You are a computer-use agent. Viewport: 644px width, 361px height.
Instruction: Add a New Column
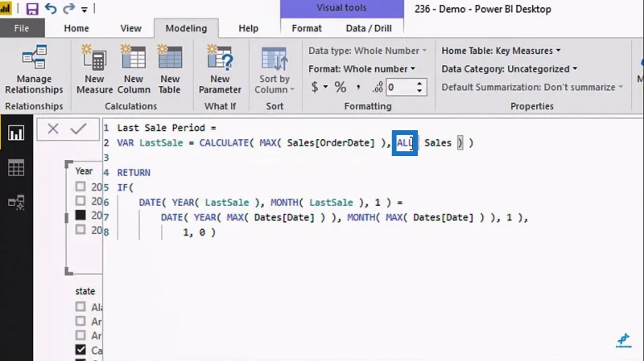point(134,69)
